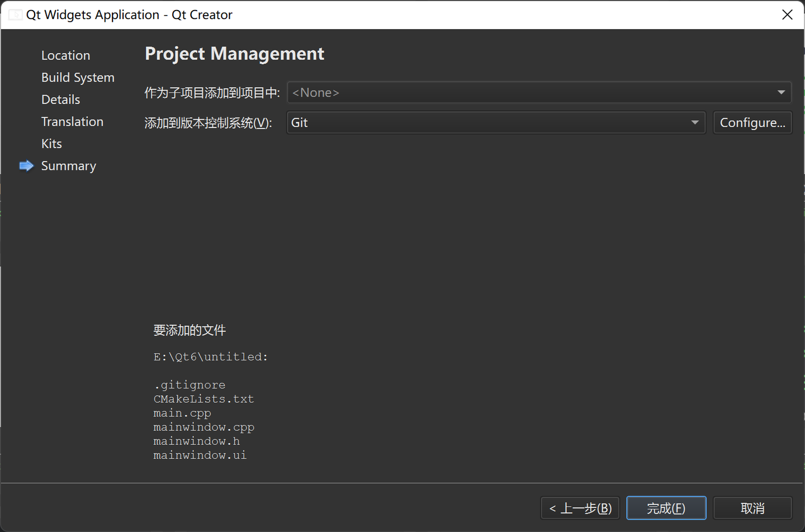Click the CMakeLists.txt entry in the file list
This screenshot has width=805, height=532.
pyautogui.click(x=203, y=398)
